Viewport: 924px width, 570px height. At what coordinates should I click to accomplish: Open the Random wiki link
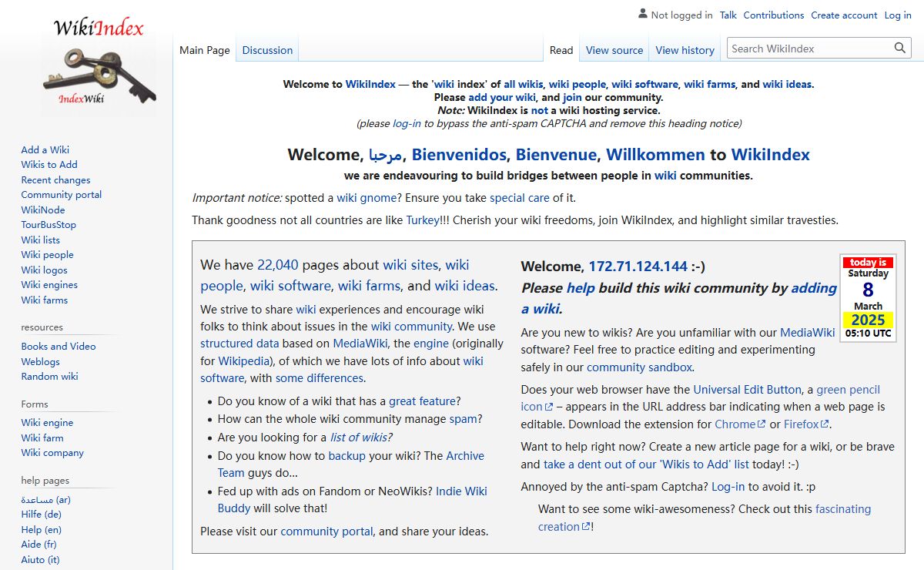click(49, 376)
